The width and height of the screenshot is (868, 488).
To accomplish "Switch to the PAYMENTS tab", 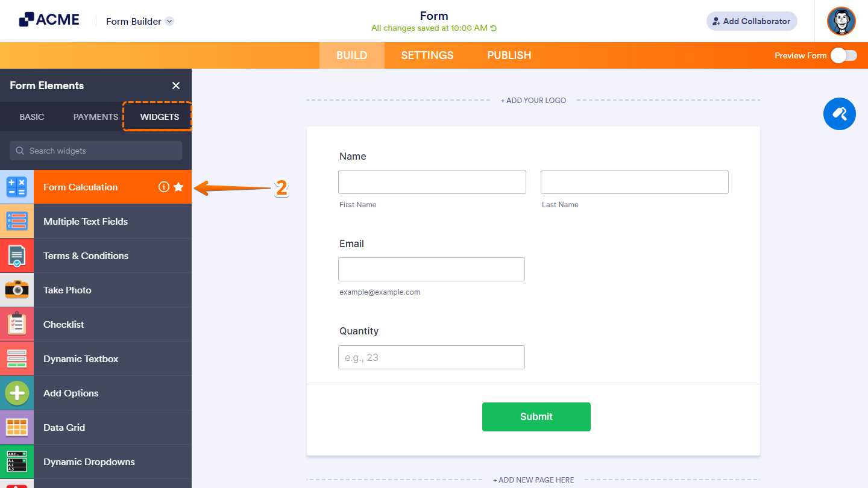I will [95, 117].
